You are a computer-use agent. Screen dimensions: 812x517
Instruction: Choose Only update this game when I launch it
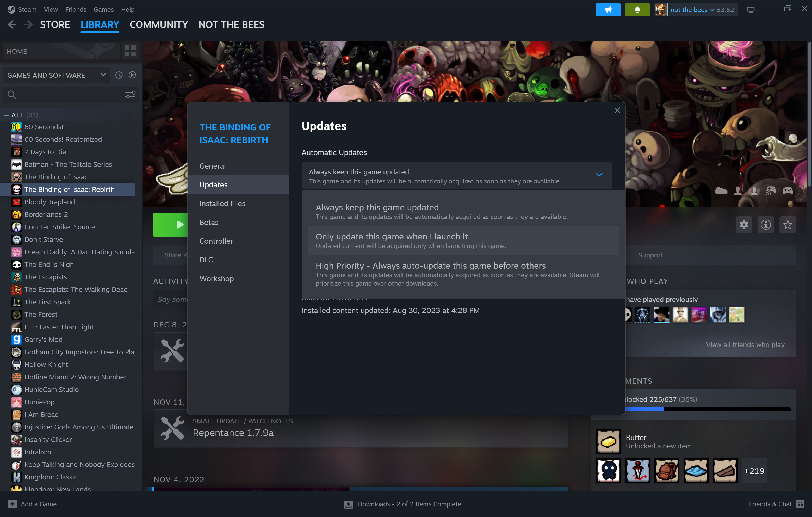[x=463, y=241]
